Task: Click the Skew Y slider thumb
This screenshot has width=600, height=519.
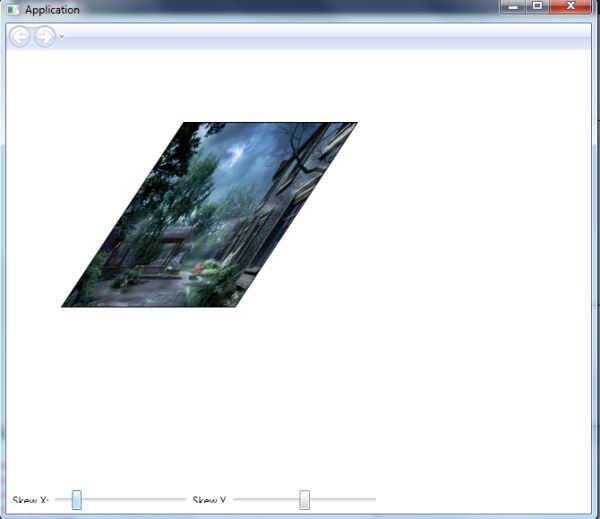Action: (305, 500)
